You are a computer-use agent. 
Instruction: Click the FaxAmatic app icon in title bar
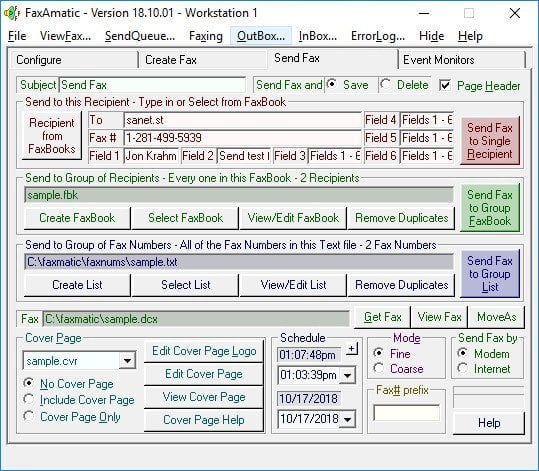pos(12,13)
